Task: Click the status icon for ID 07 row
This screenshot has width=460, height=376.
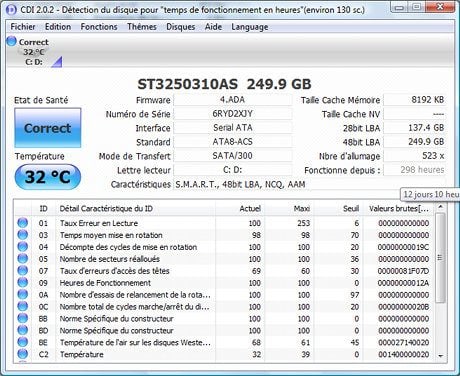Action: point(23,270)
